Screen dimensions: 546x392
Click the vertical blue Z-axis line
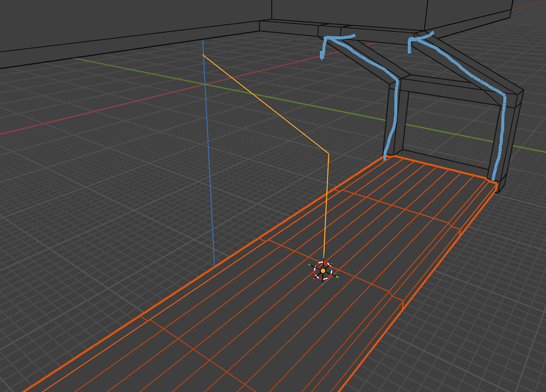(208, 153)
